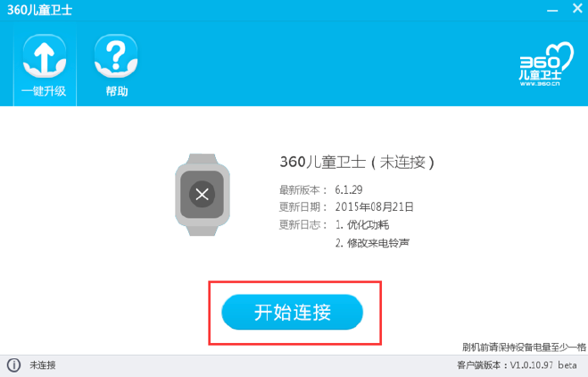Open the 一键升级 upgrade icon

click(x=45, y=55)
